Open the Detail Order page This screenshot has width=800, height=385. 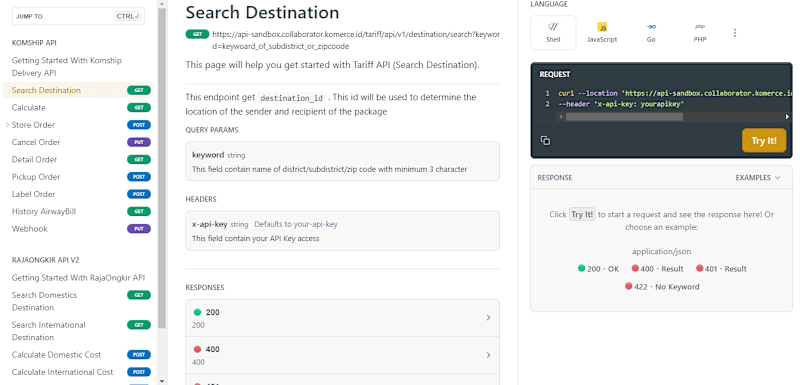click(x=78, y=160)
